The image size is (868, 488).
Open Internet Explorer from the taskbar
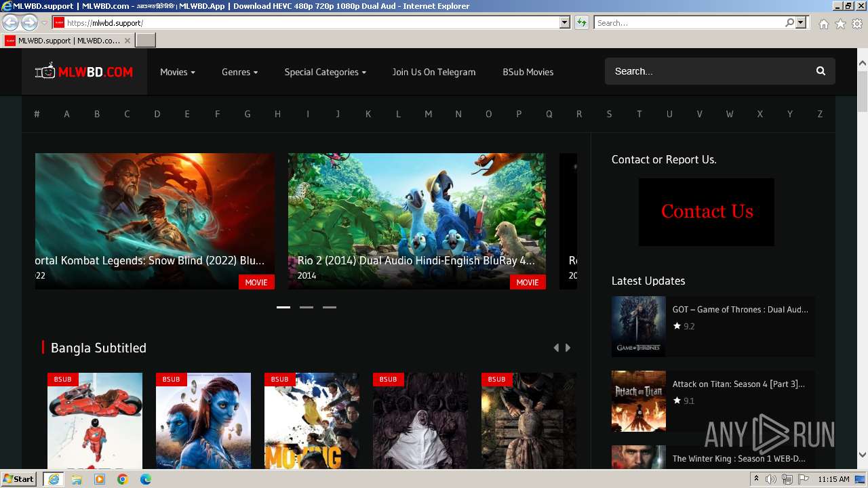click(x=53, y=479)
